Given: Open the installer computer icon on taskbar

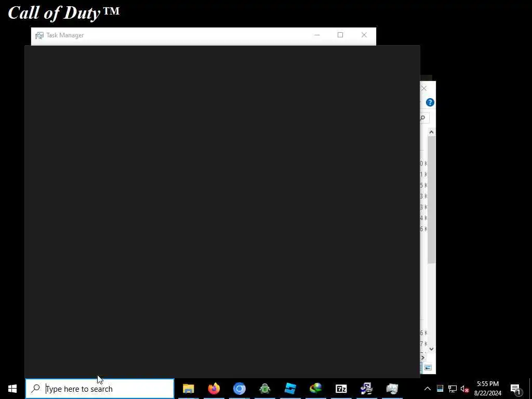Looking at the screenshot, I should [366, 389].
